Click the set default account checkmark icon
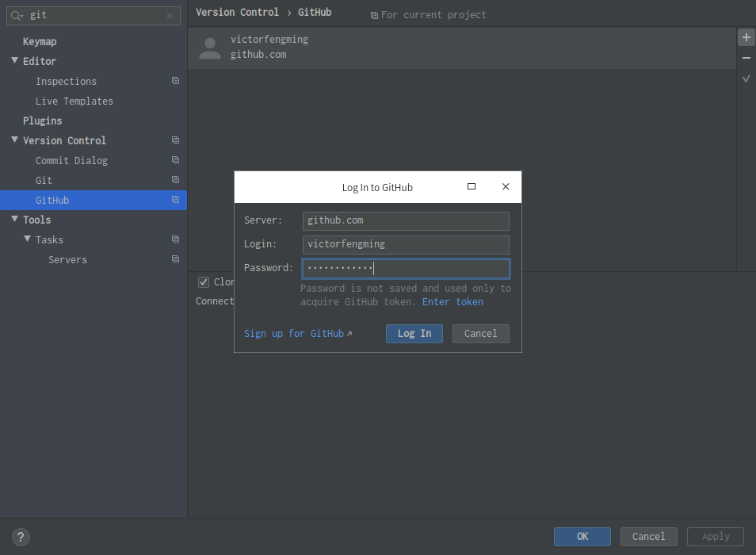This screenshot has height=555, width=756. pyautogui.click(x=746, y=78)
